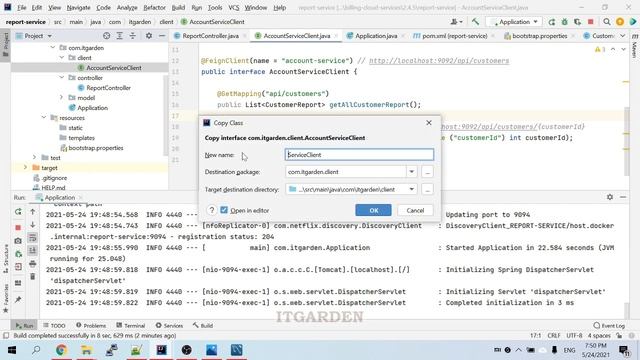This screenshot has width=640, height=360.
Task: Click print icon in Run console
Action: (33, 264)
